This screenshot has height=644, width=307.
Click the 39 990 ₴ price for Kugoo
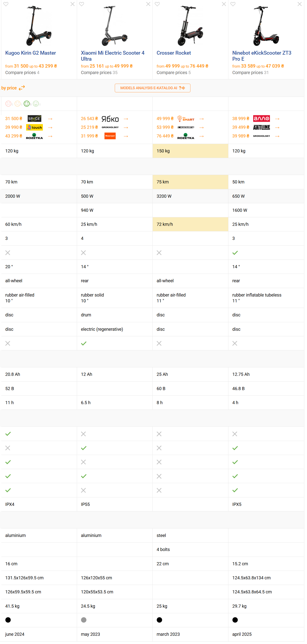pyautogui.click(x=14, y=127)
